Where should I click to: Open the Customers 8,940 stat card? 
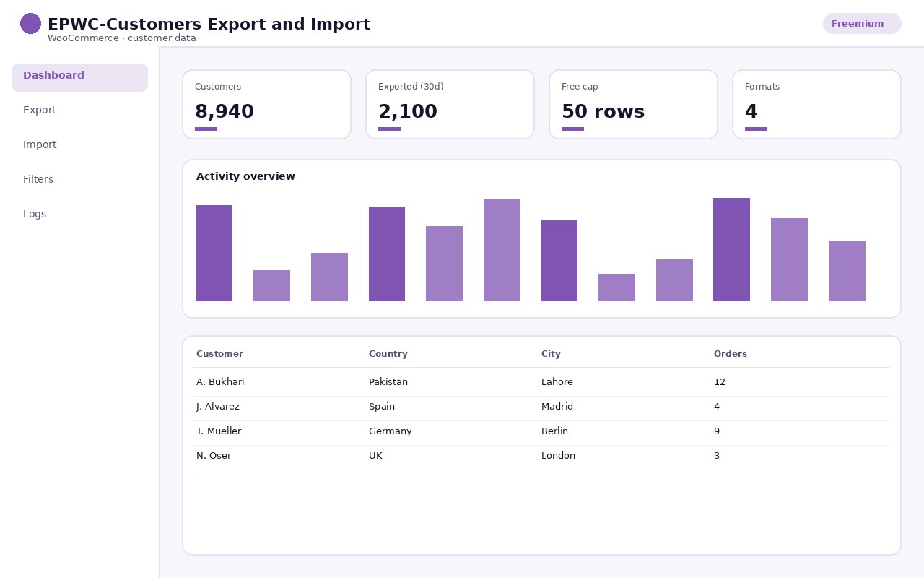(x=266, y=104)
